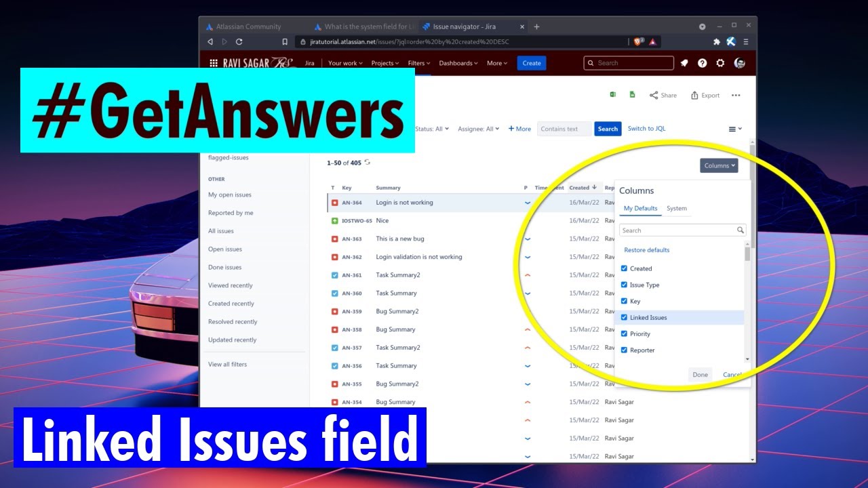The height and width of the screenshot is (488, 868).
Task: Expand the Your work dropdown
Action: (345, 63)
